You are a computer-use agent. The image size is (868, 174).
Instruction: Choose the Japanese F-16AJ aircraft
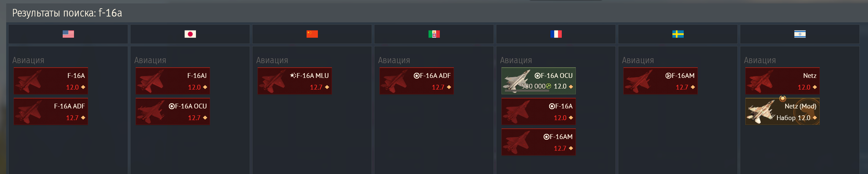[173, 81]
